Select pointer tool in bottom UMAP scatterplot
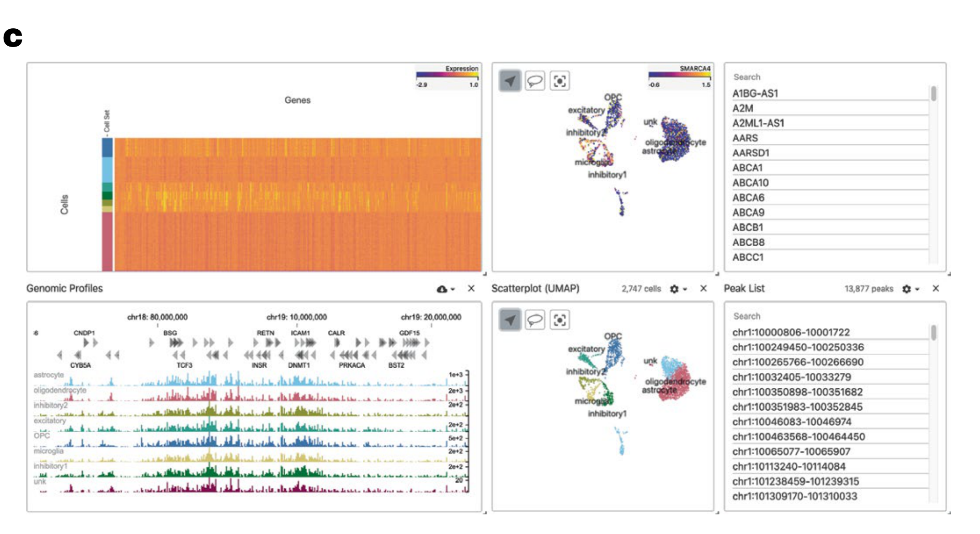 [510, 320]
